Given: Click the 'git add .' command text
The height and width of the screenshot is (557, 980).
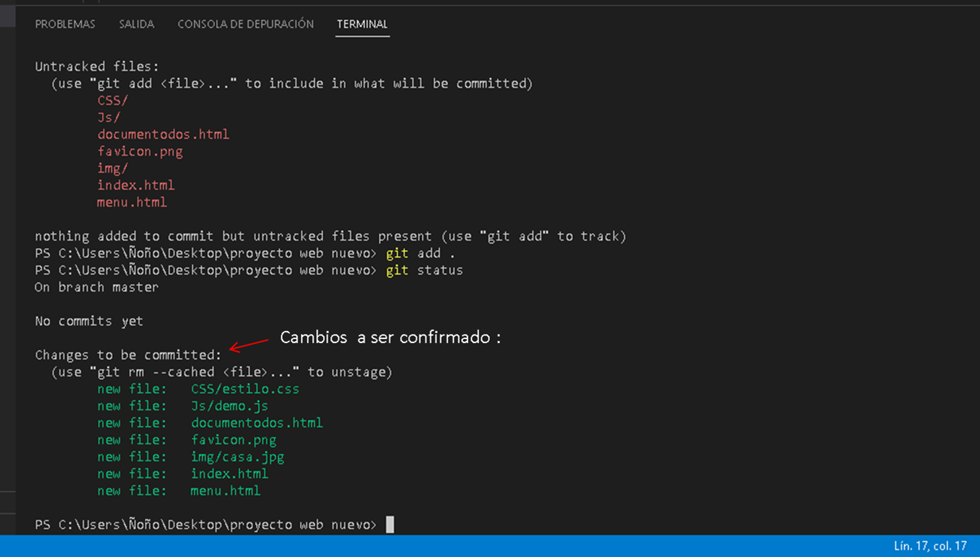Looking at the screenshot, I should tap(420, 253).
